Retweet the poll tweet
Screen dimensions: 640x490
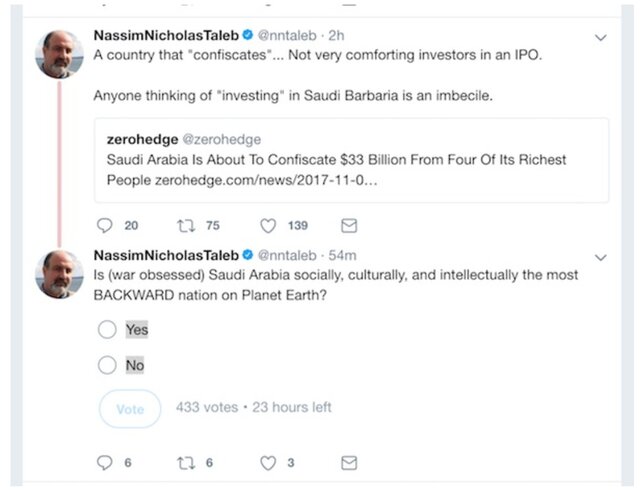point(187,463)
